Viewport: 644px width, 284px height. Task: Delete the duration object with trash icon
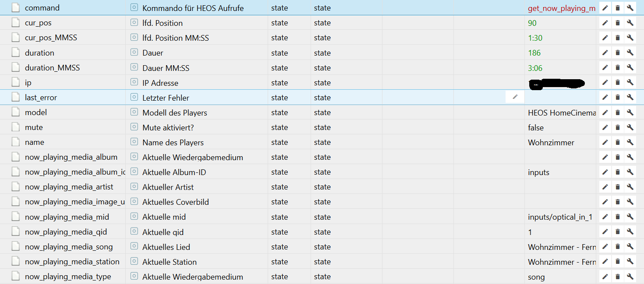click(x=618, y=53)
